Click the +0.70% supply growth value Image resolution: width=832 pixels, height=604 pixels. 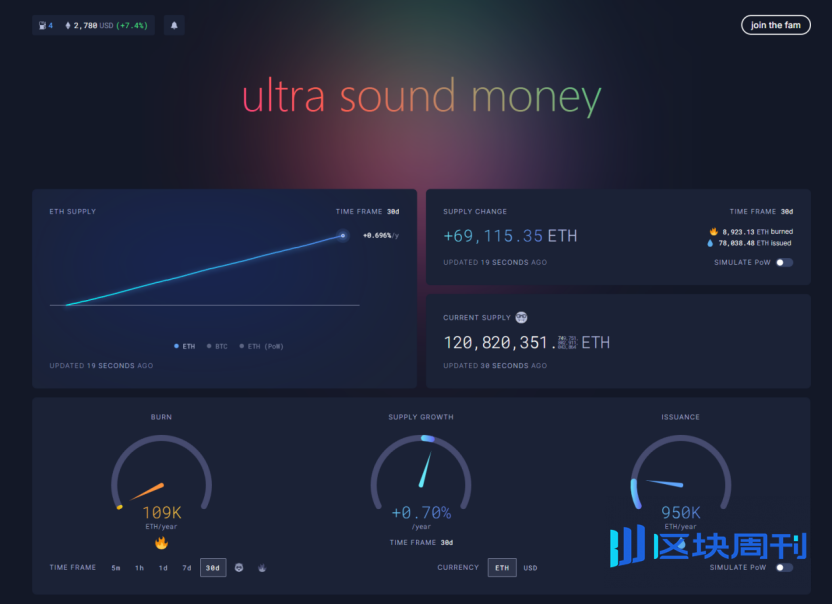tap(421, 513)
